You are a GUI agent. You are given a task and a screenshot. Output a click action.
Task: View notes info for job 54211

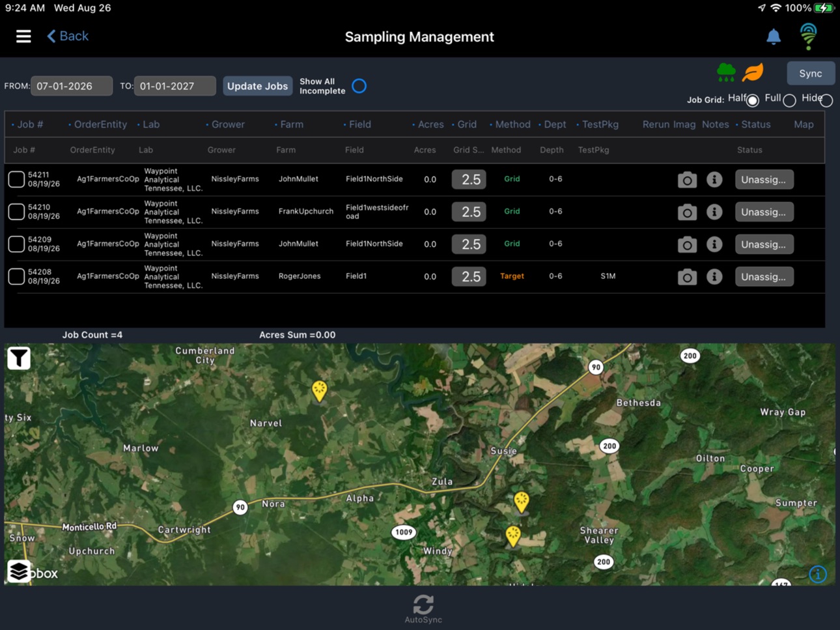(x=714, y=179)
